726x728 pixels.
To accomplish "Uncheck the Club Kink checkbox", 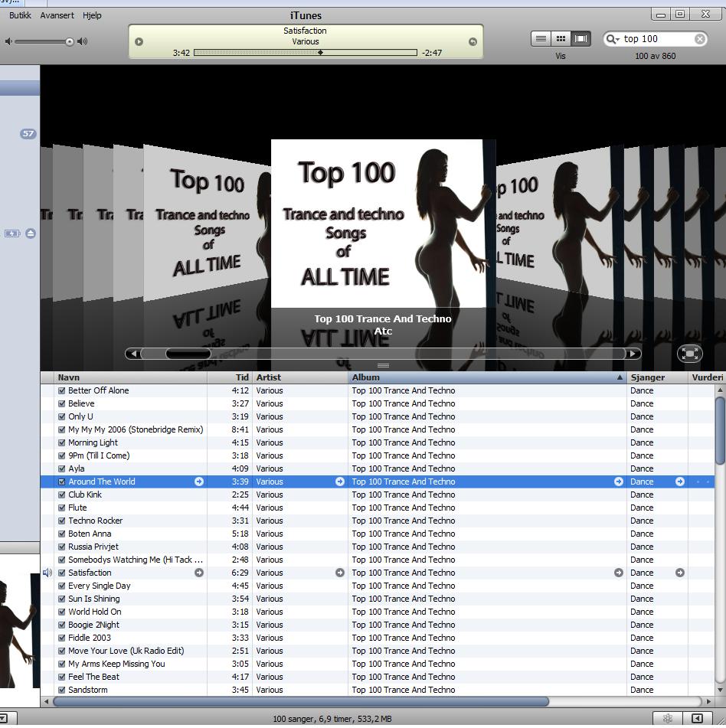I will click(x=62, y=495).
